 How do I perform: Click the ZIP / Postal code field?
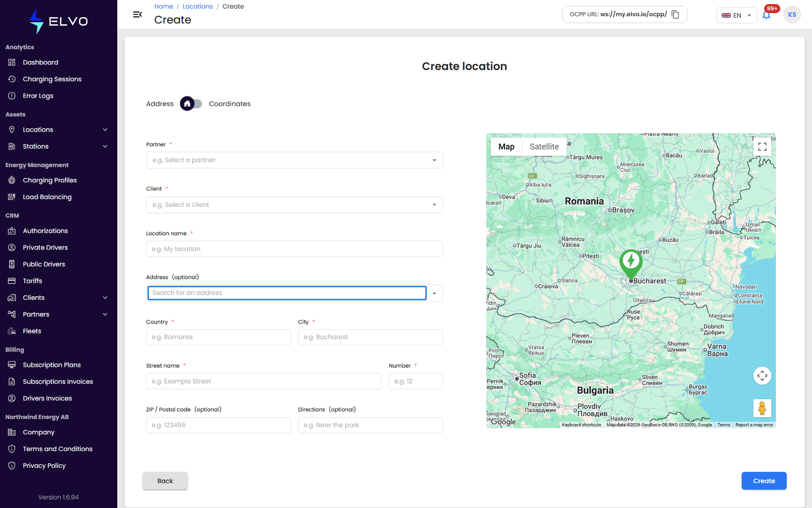pyautogui.click(x=218, y=425)
